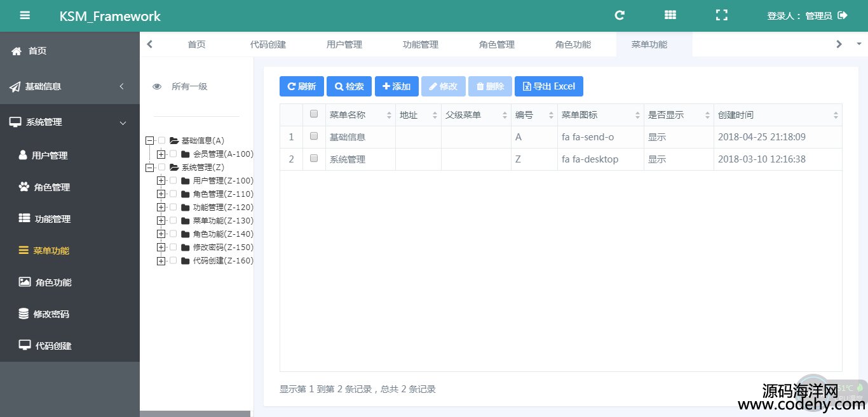Tick tree checkbox for 功能管理(Z-120)
868x417 pixels.
(x=173, y=208)
